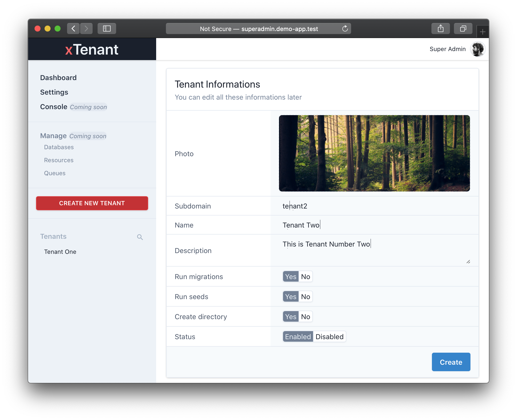Open Settings in the sidebar

(54, 92)
